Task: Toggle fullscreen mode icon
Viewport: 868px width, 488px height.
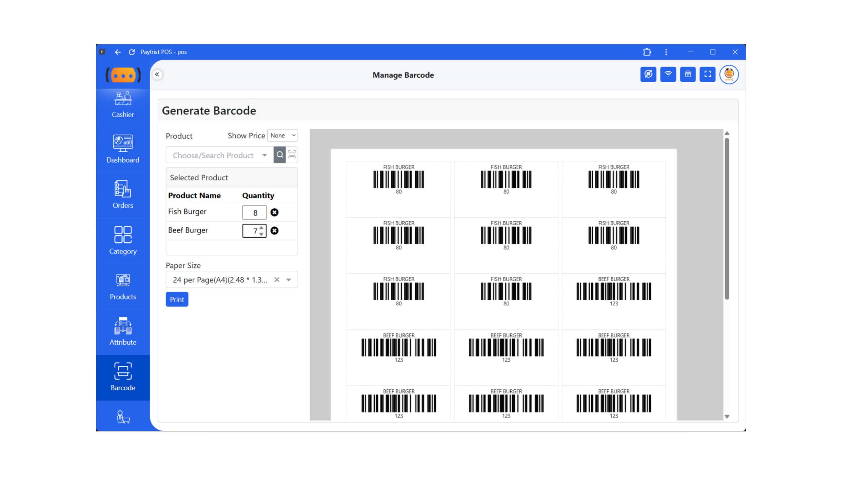Action: (707, 74)
